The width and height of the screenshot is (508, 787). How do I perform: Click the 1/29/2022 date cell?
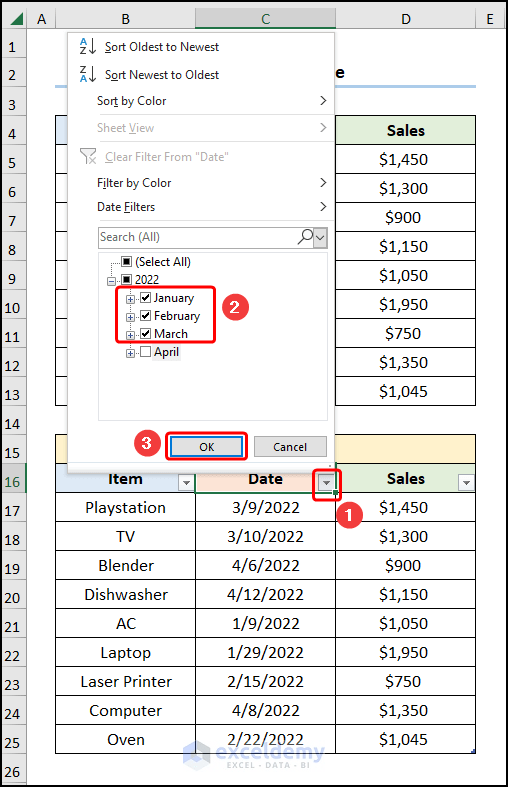pyautogui.click(x=266, y=652)
